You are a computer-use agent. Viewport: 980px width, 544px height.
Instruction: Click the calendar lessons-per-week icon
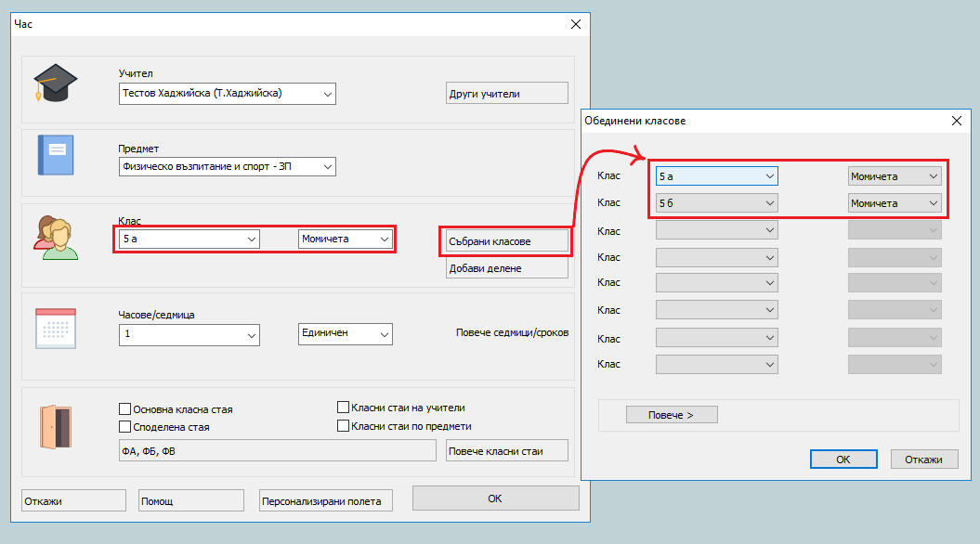pos(54,328)
